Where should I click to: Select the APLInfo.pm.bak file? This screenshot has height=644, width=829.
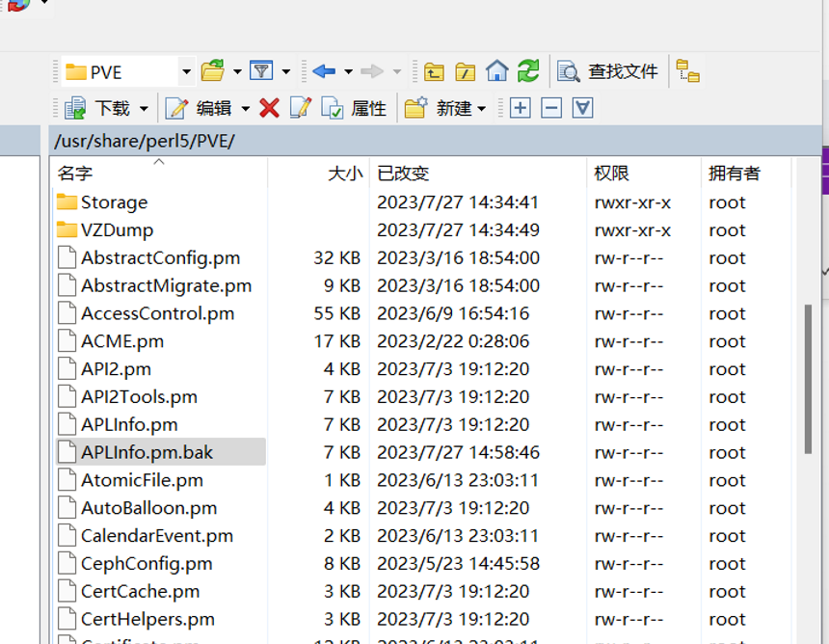[147, 452]
